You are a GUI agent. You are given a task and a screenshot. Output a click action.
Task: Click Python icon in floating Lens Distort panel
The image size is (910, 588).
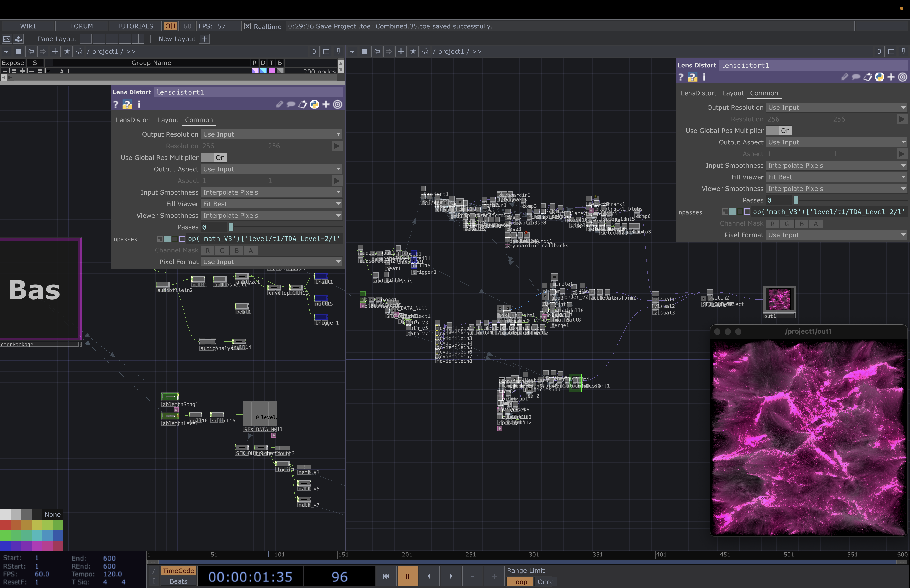tap(314, 104)
